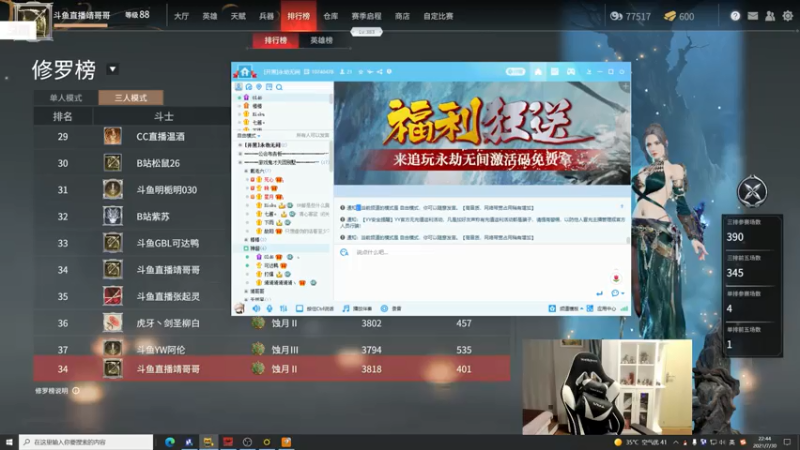Open the 天赋 menu

[238, 16]
